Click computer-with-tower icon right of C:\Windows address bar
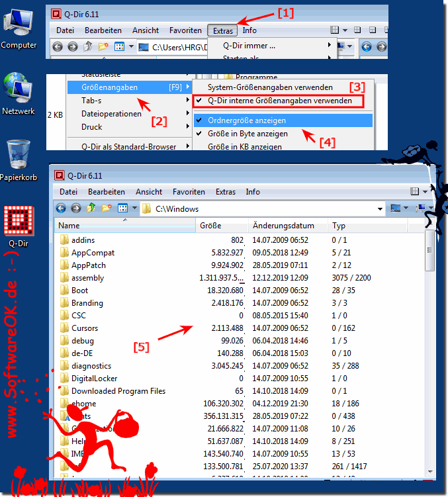Screen dimensions: 448x497 pyautogui.click(x=421, y=208)
